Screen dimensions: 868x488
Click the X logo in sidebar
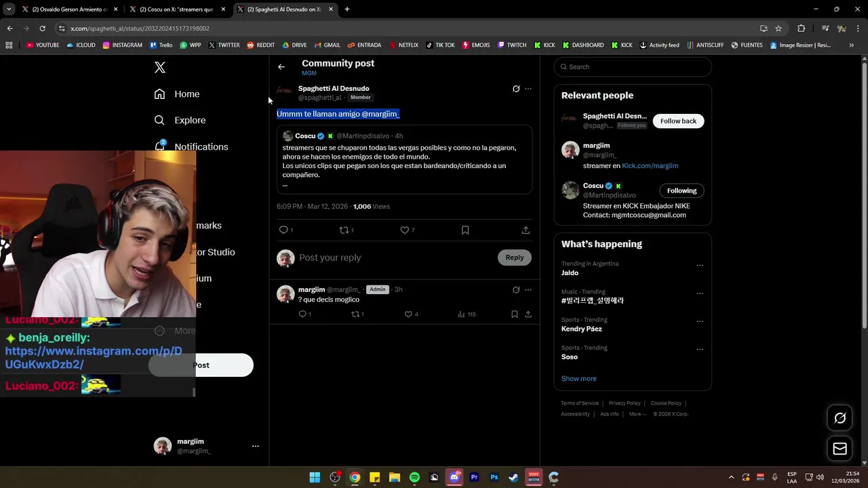(x=160, y=67)
